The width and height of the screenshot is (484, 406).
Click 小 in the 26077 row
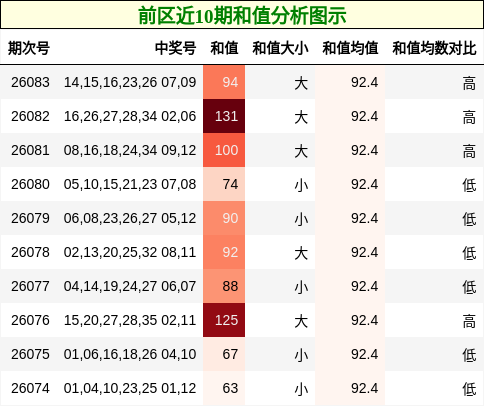(301, 287)
